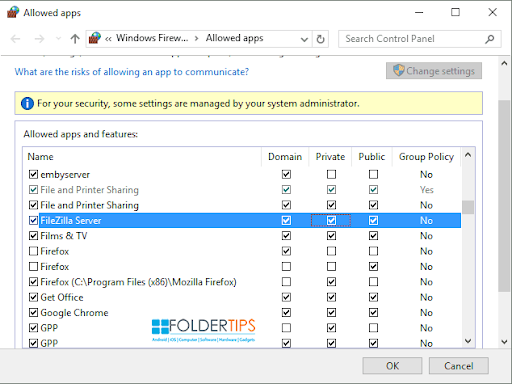This screenshot has width=512, height=384.
Task: Select the embyserver row name
Action: [x=65, y=174]
